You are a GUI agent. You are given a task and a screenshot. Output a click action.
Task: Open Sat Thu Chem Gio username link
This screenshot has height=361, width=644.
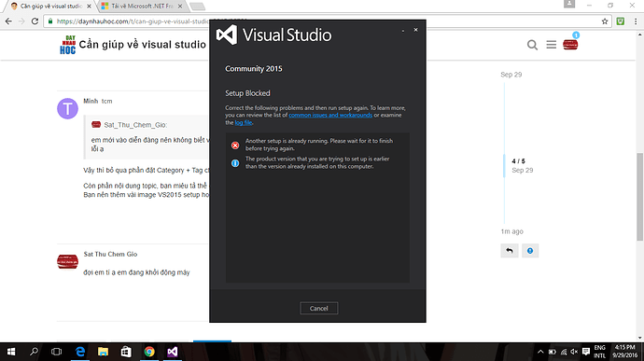pos(110,255)
